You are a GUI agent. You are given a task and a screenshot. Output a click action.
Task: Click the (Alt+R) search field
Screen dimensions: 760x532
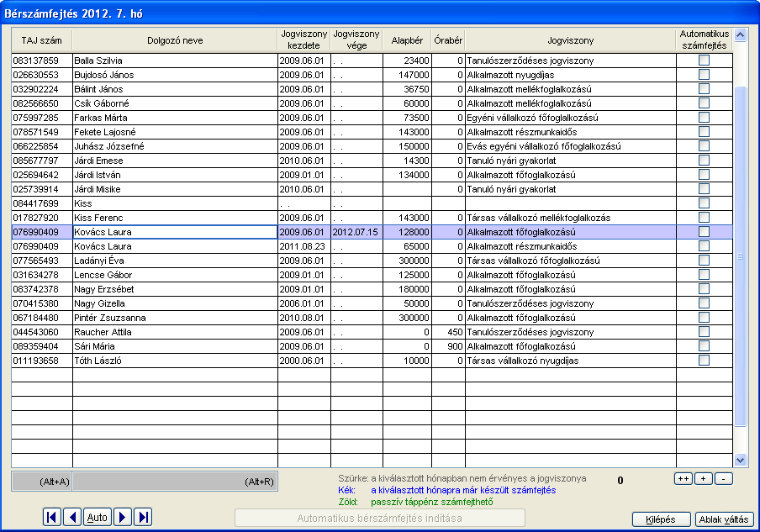[175, 482]
